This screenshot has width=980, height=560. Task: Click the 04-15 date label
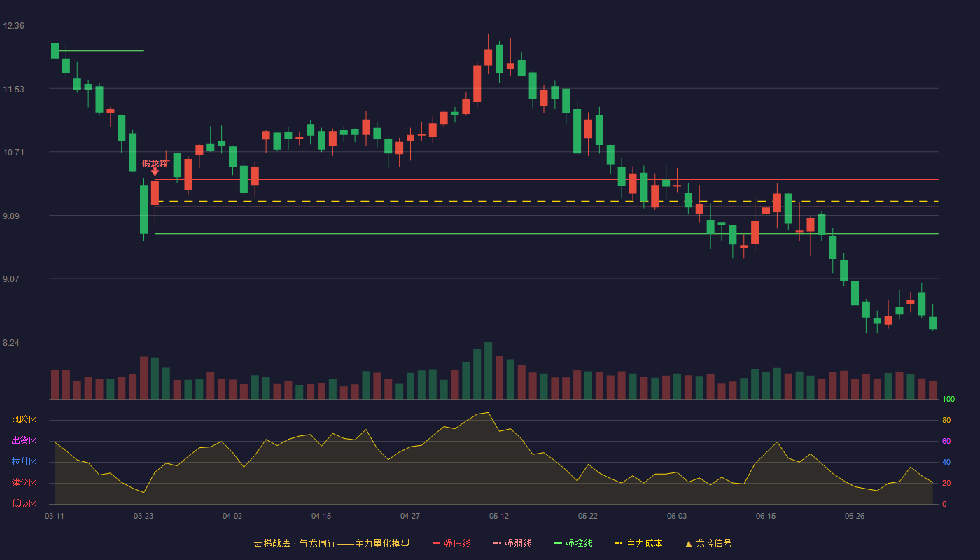[x=321, y=516]
